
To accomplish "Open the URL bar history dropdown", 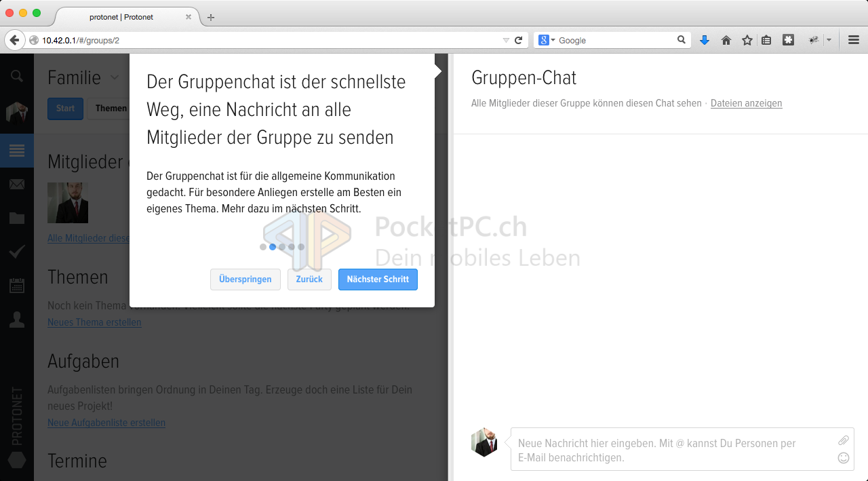I will tap(505, 41).
